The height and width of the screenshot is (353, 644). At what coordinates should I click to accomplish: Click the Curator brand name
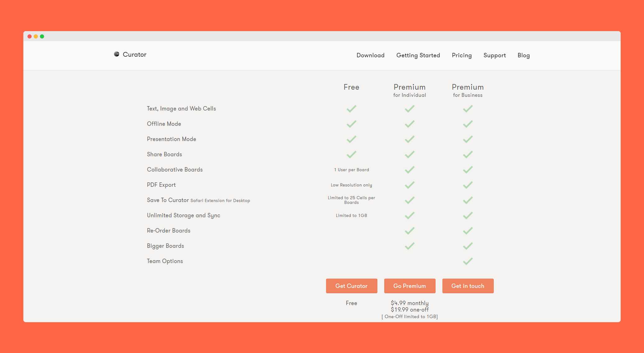click(134, 54)
